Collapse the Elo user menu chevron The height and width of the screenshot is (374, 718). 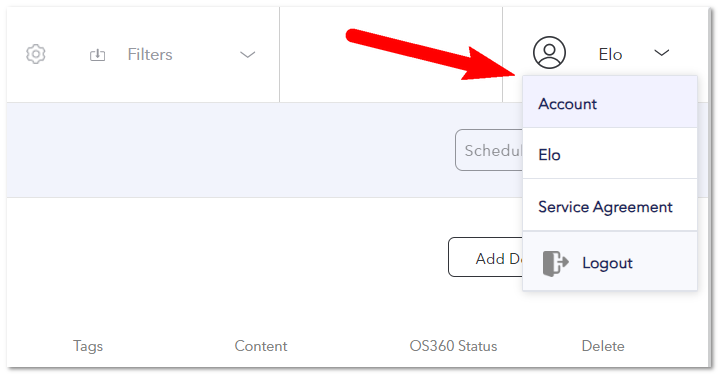[x=662, y=53]
